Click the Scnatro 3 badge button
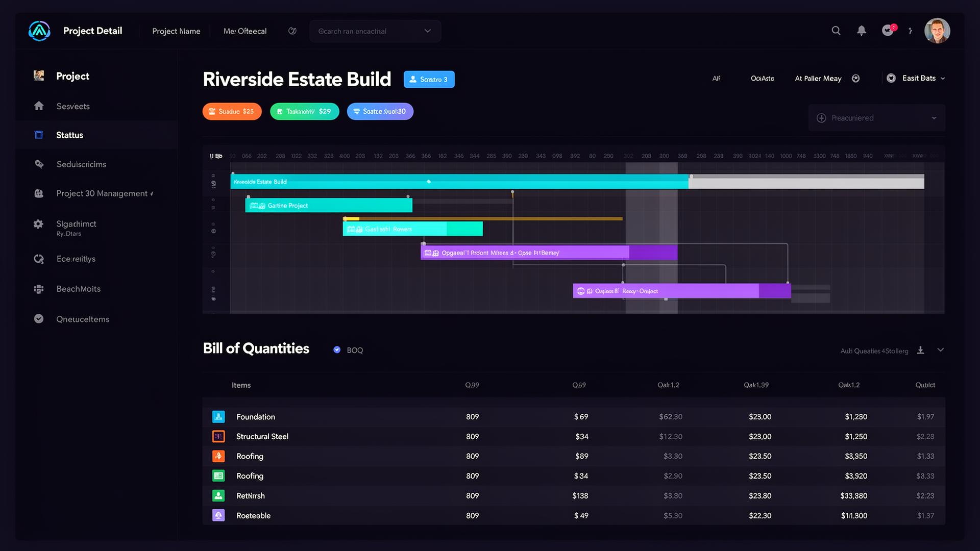Screen dimensions: 980x551 point(429,80)
